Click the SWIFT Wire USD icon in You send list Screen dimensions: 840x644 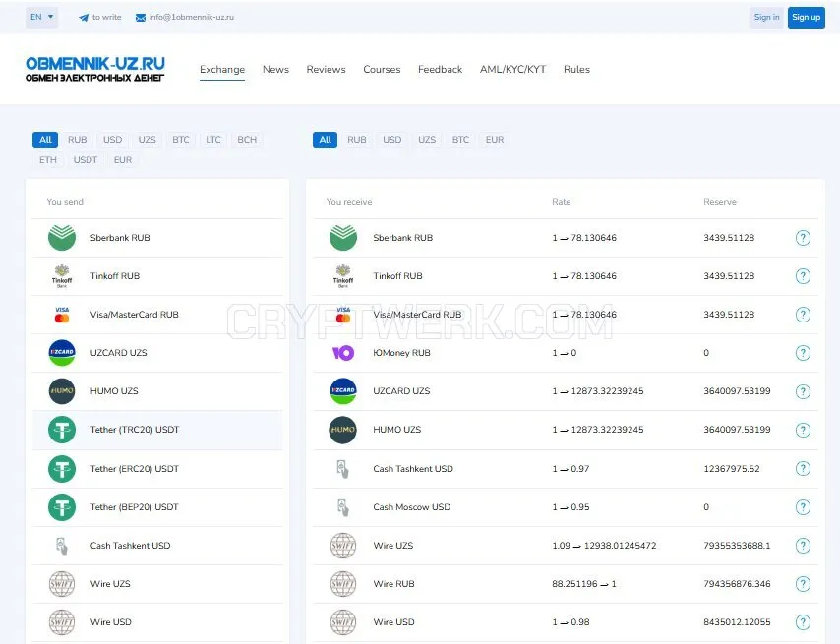(x=62, y=622)
